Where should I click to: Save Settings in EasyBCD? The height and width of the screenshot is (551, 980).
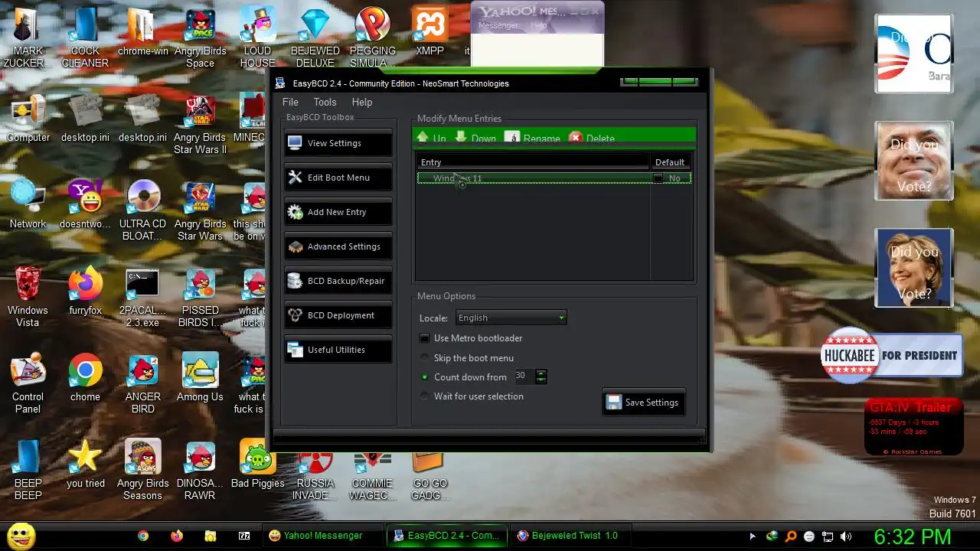(643, 403)
